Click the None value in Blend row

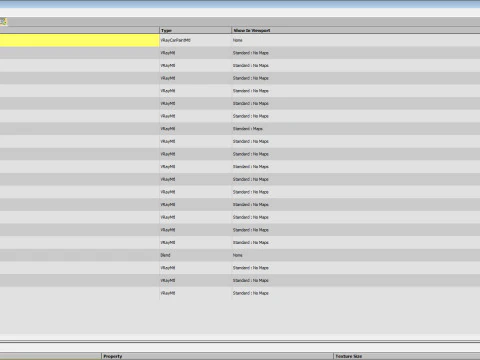point(238,255)
